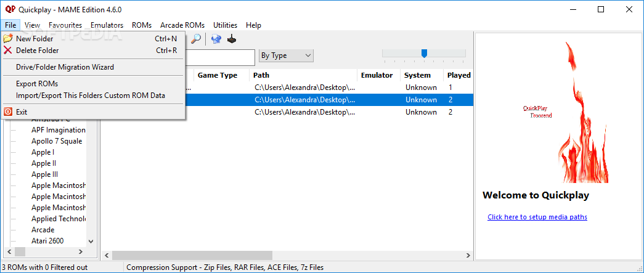The height and width of the screenshot is (273, 644).
Task: Select Applied Technology in the systems tree
Action: 59,219
